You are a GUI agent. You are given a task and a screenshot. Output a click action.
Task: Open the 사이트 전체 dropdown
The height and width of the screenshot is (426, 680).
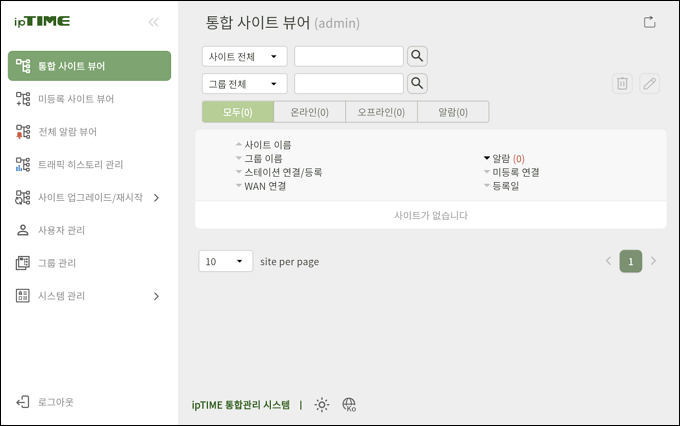pos(244,56)
